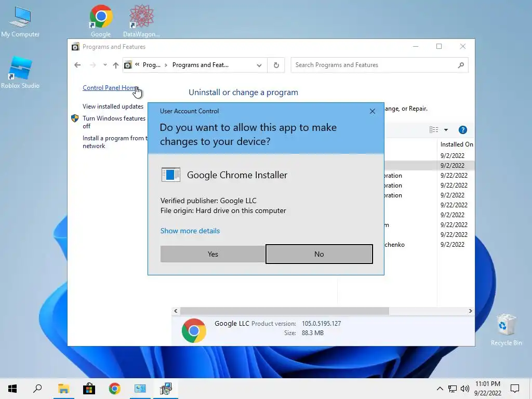Go back in Programs and Features window

tap(77, 65)
